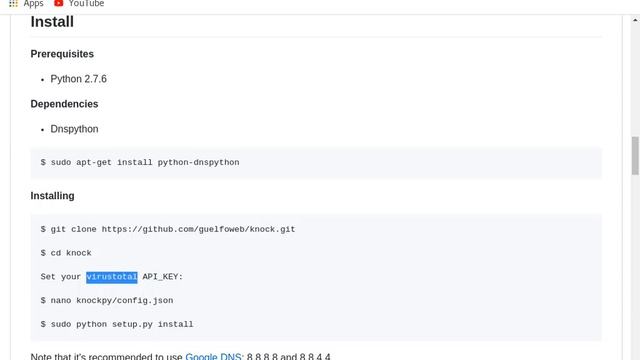The image size is (640, 360).
Task: Click the highlighted word virustotal
Action: pos(111,277)
